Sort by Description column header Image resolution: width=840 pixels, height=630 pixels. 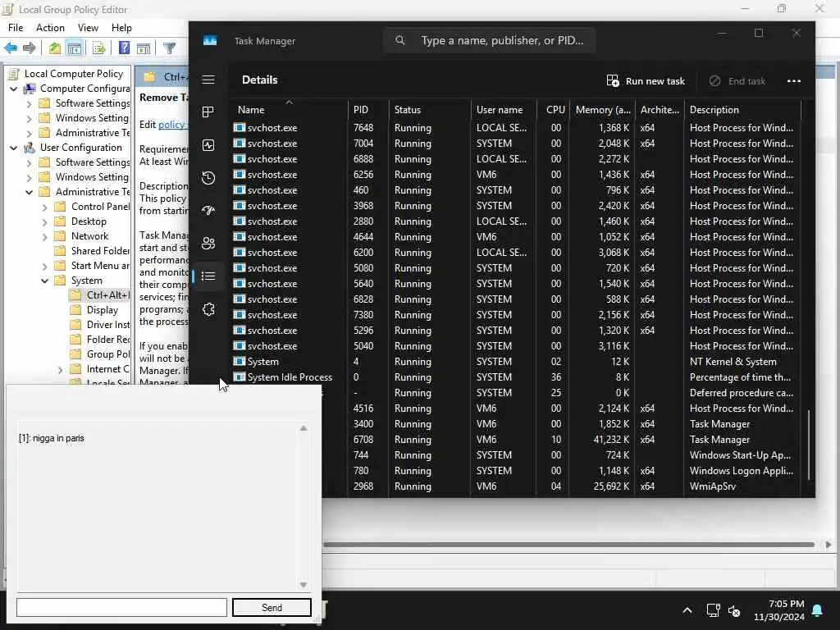[x=744, y=109]
